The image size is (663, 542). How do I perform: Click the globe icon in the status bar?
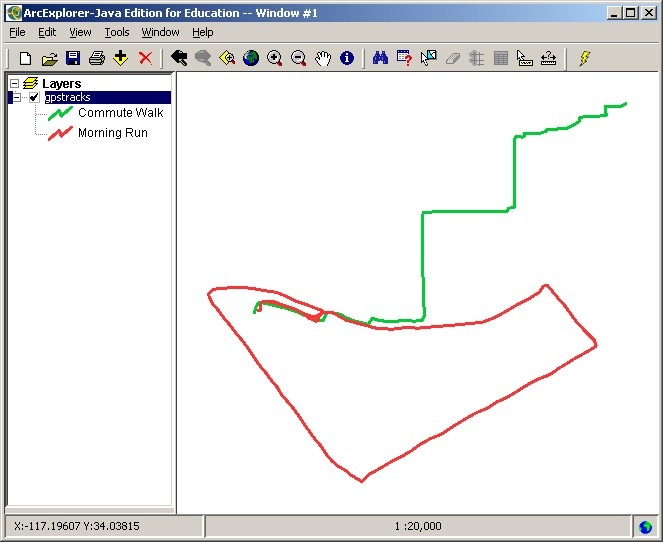point(646,527)
